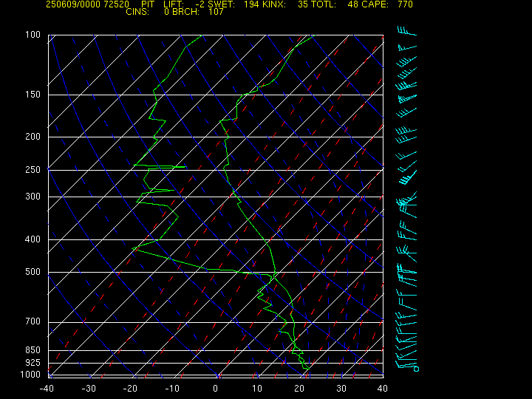Click the 150 hPa pressure label
The image size is (532, 399).
tap(33, 95)
